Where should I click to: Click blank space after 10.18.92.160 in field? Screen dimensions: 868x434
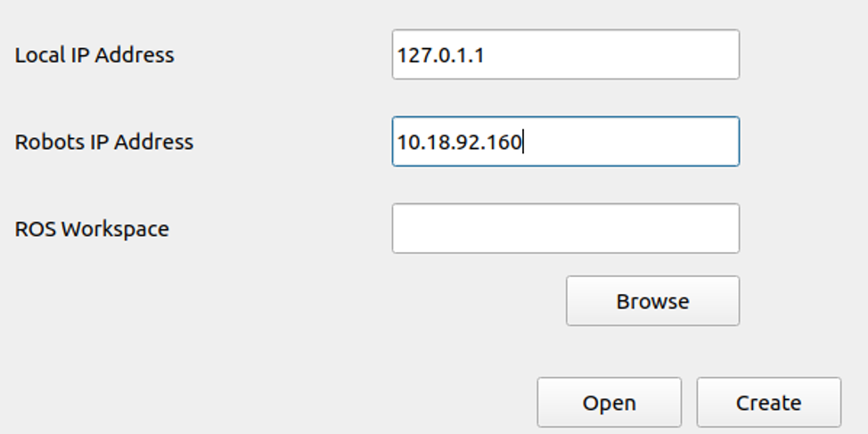(631, 142)
